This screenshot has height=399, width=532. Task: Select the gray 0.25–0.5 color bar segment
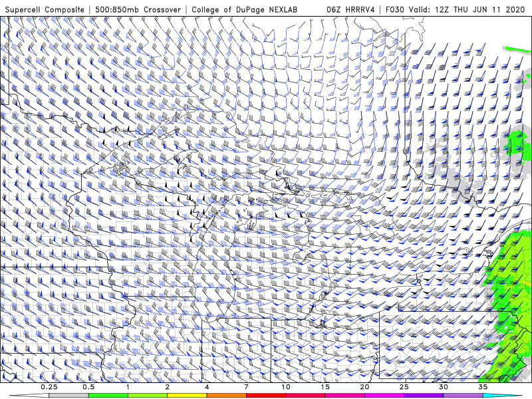tap(68, 396)
